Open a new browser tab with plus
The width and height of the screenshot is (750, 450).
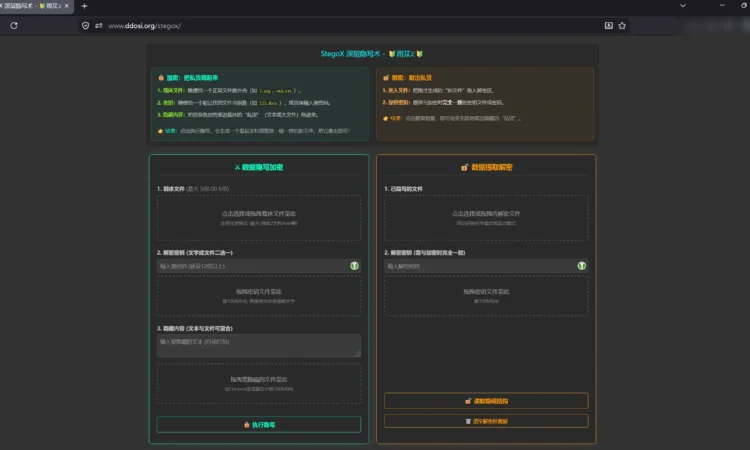click(x=84, y=6)
